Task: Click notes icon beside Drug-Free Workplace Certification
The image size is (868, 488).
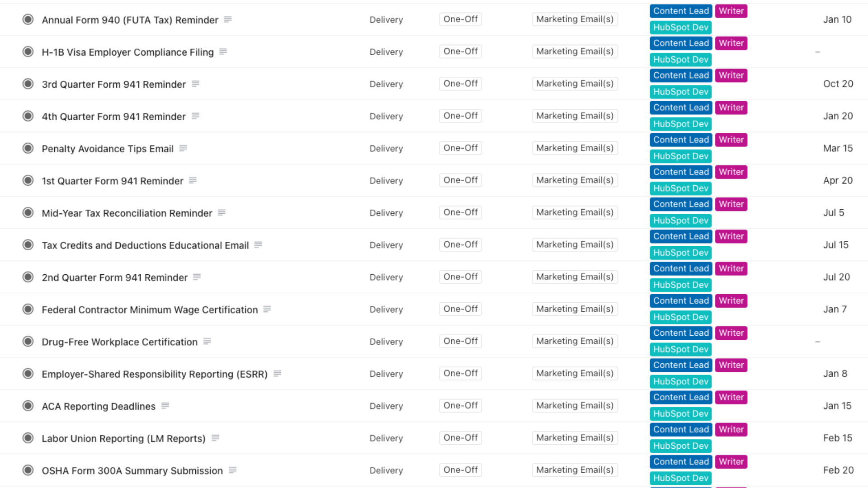Action: (x=207, y=341)
